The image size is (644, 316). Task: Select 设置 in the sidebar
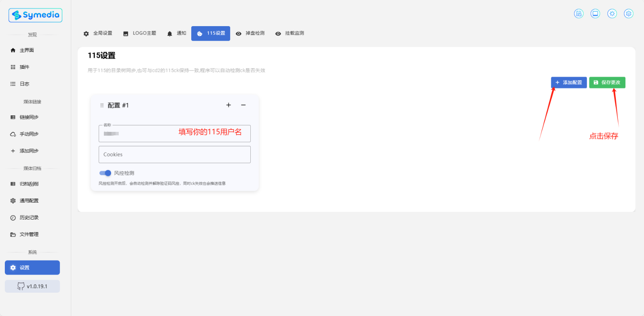tap(32, 268)
